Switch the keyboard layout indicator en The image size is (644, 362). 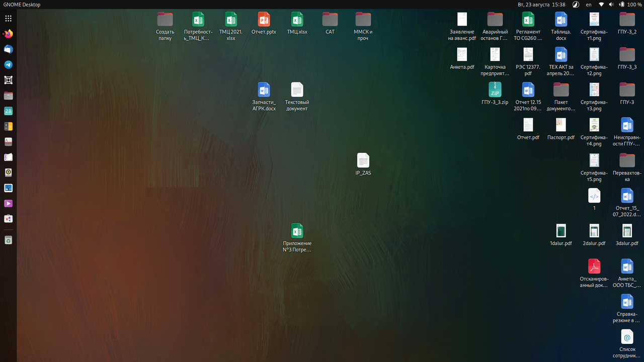pos(589,5)
